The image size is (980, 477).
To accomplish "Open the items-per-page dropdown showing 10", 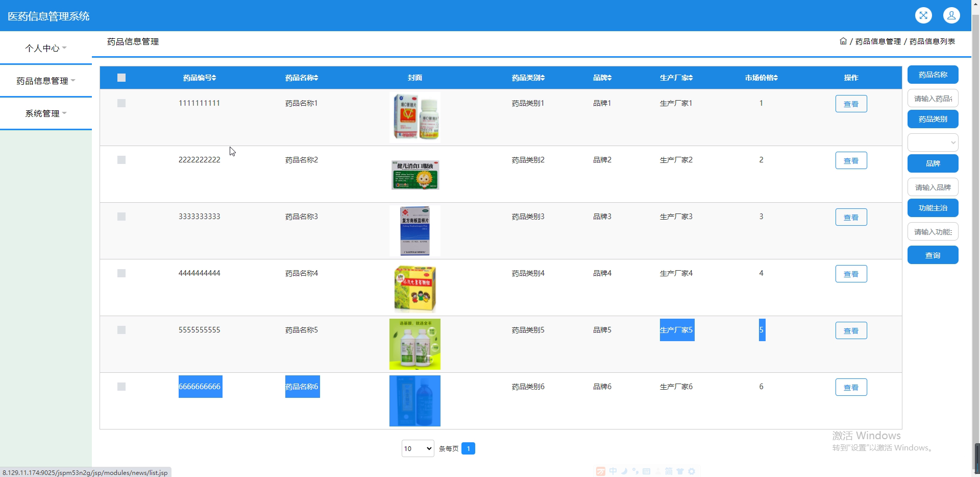I will tap(418, 448).
